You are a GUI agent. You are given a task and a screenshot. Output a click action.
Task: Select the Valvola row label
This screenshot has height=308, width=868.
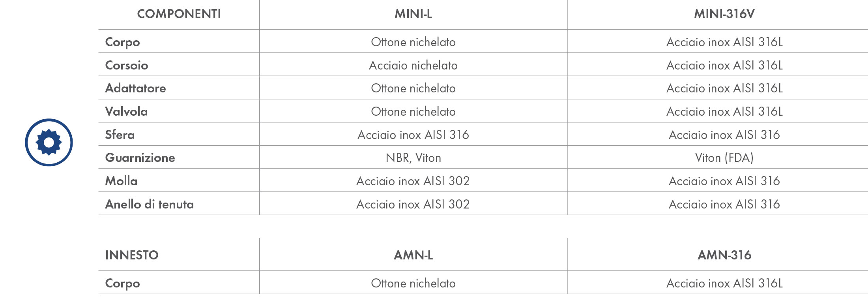point(126,111)
